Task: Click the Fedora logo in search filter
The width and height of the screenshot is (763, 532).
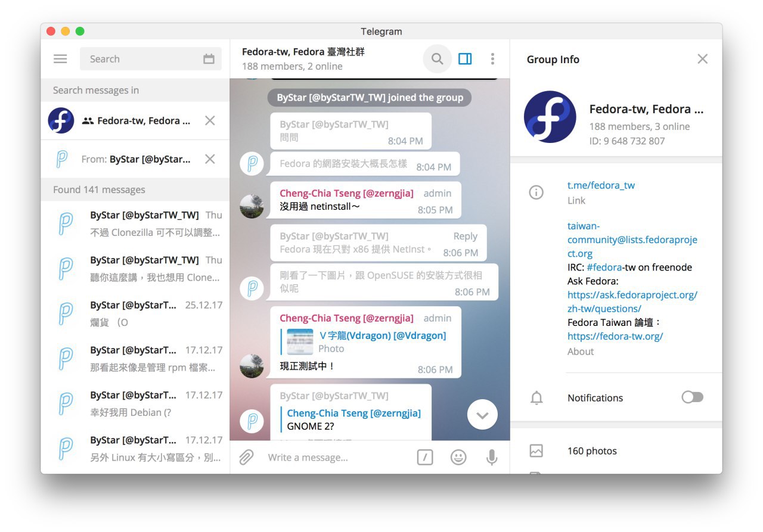Action: coord(61,121)
